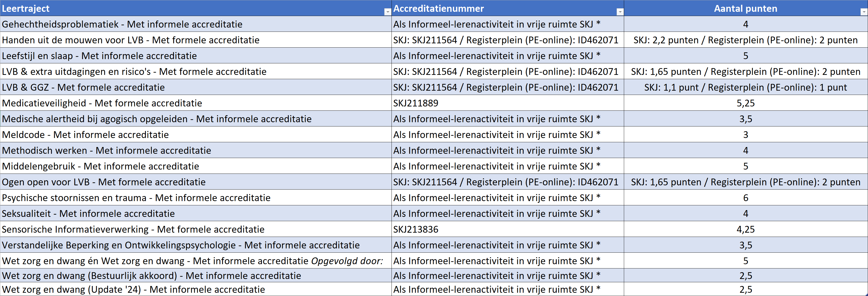Image resolution: width=868 pixels, height=296 pixels.
Task: Click the accreditation cell in LVB & GGZ row
Action: coord(508,87)
